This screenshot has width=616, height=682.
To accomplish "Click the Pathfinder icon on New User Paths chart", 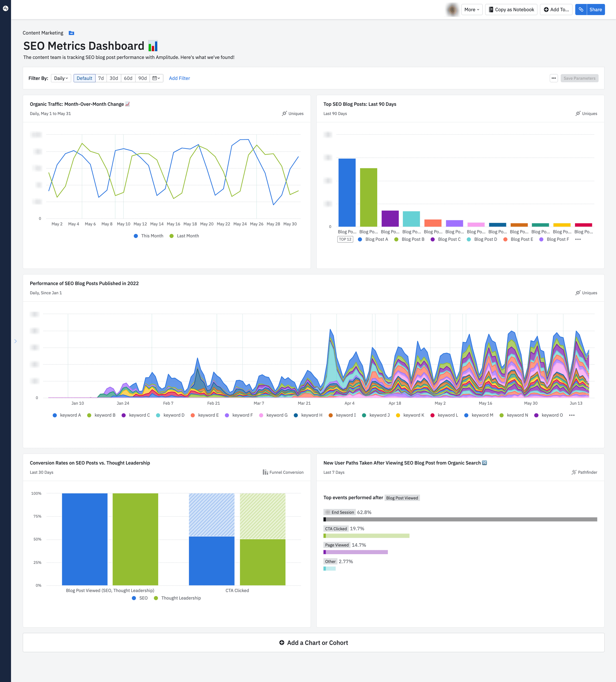I will coord(574,472).
